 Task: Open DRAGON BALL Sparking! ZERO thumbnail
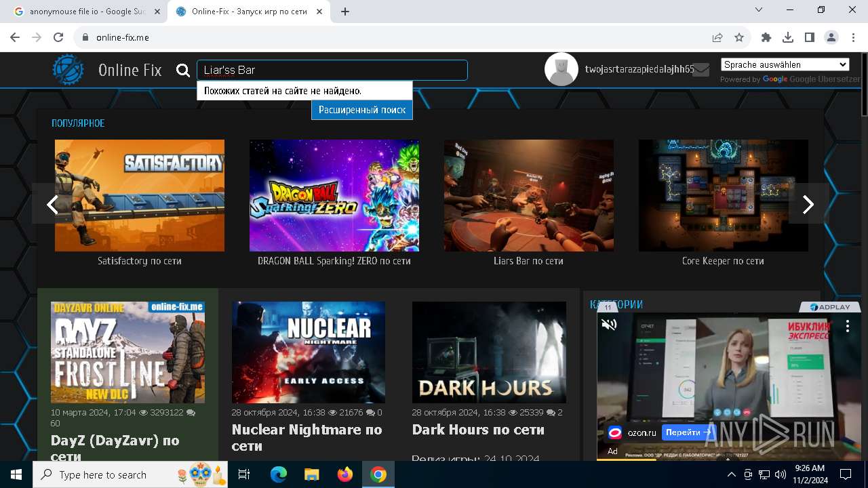click(x=334, y=196)
